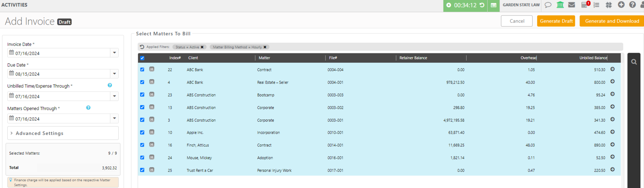
Task: Open calendar icon with red alert badge
Action: (585, 5)
